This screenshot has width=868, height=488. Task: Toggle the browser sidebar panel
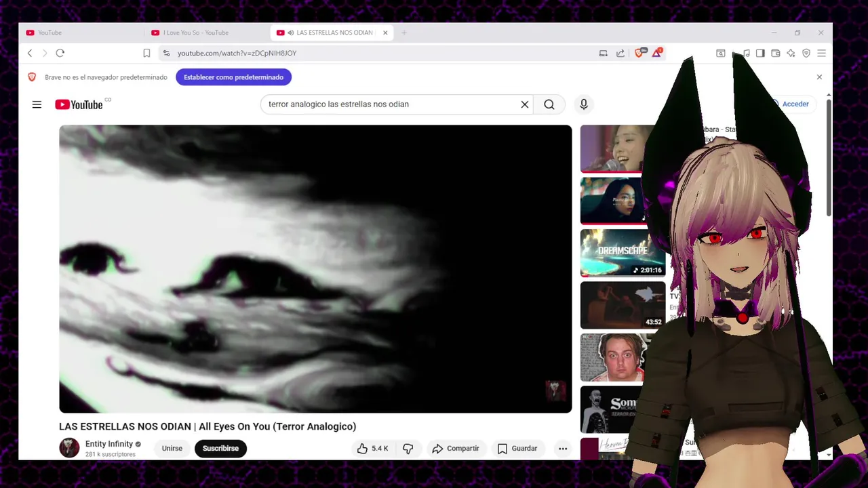tap(760, 53)
